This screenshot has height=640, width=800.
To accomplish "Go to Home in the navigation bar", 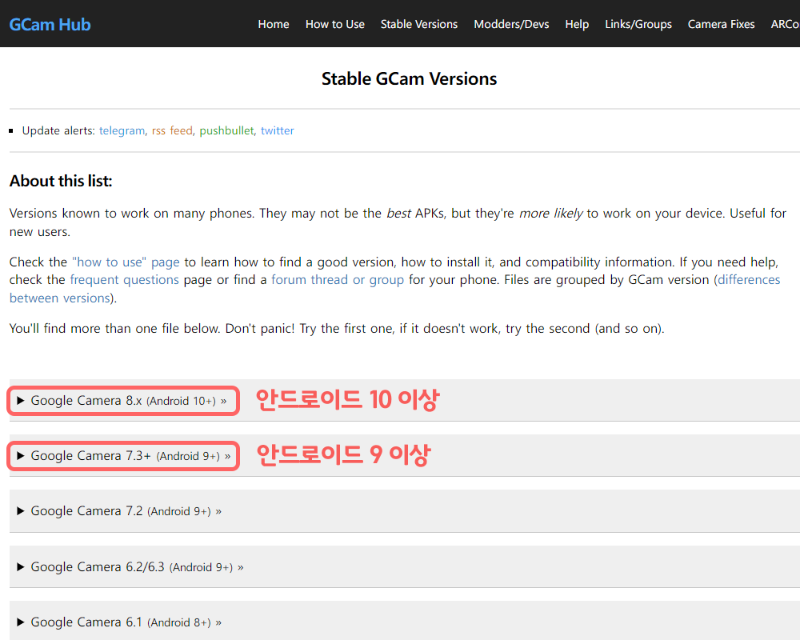I will coord(273,24).
